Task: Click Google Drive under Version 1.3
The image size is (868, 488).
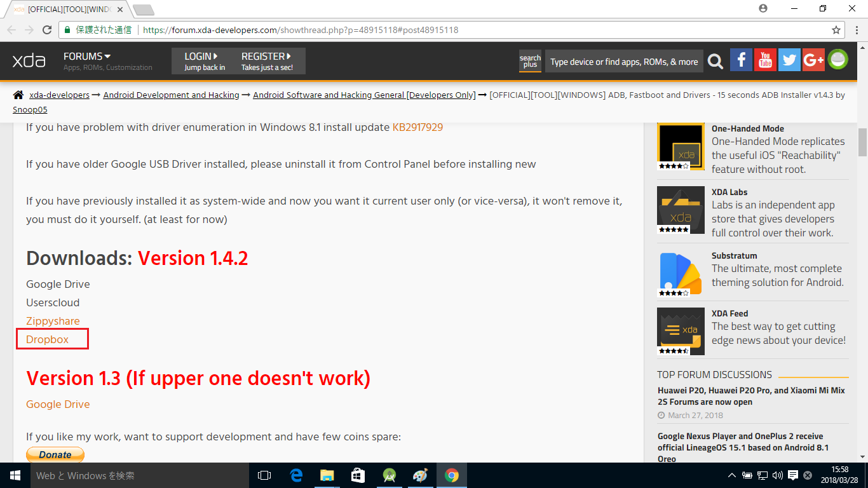Action: pyautogui.click(x=58, y=404)
